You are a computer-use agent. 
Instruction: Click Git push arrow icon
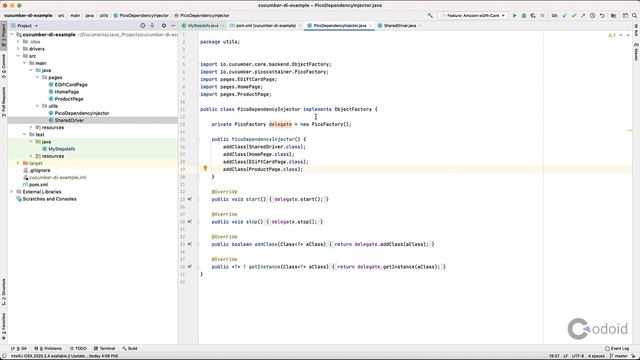(583, 16)
